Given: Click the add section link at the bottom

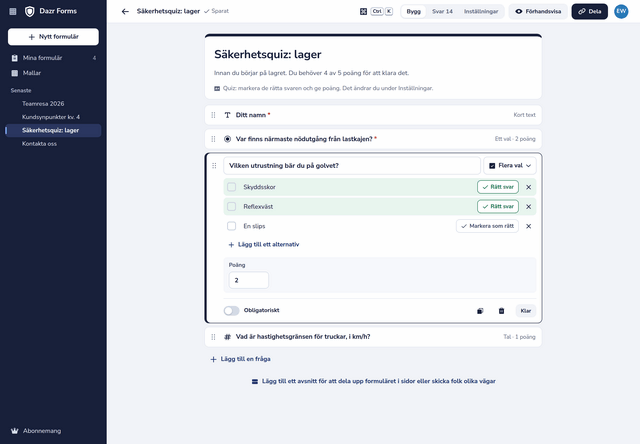Looking at the screenshot, I should (373, 381).
